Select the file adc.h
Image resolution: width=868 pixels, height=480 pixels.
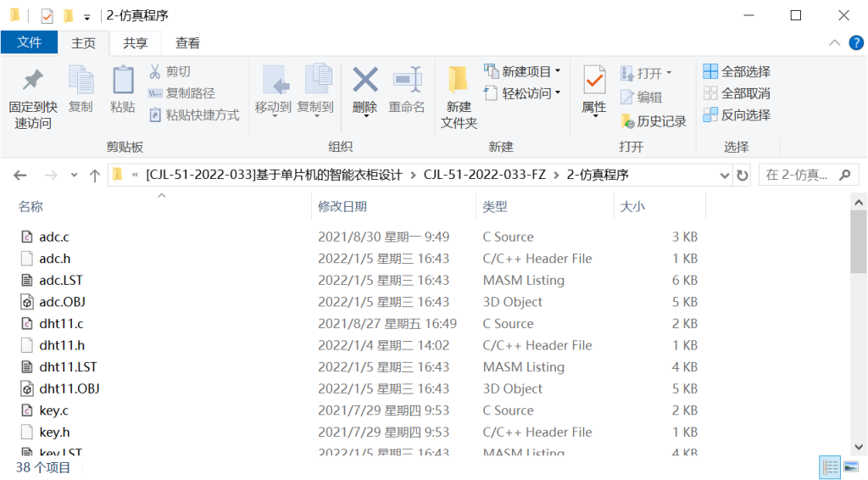(55, 259)
